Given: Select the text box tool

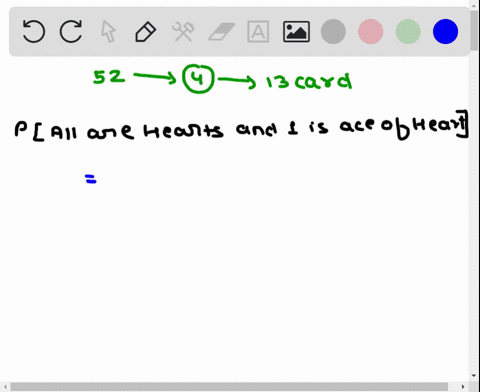Looking at the screenshot, I should coord(258,32).
